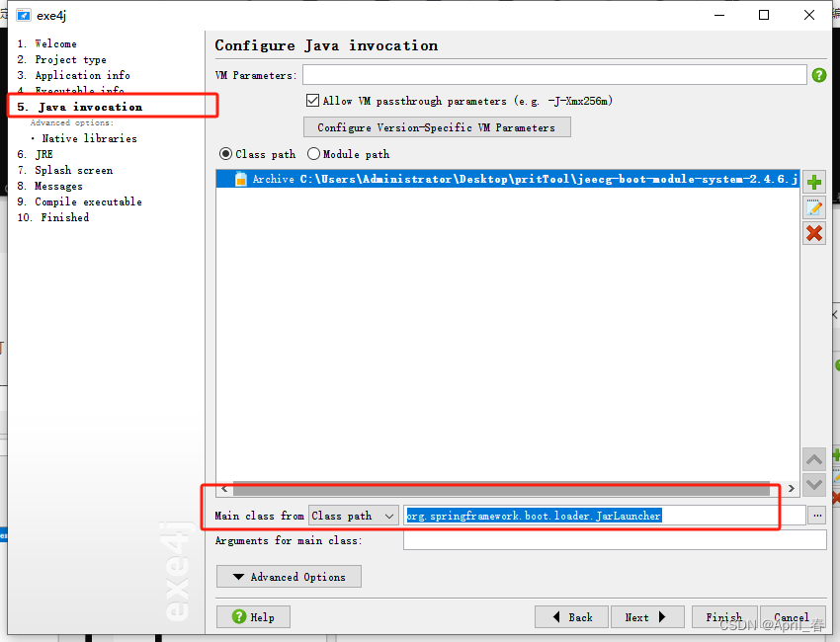Click the Finish button

[x=724, y=617]
